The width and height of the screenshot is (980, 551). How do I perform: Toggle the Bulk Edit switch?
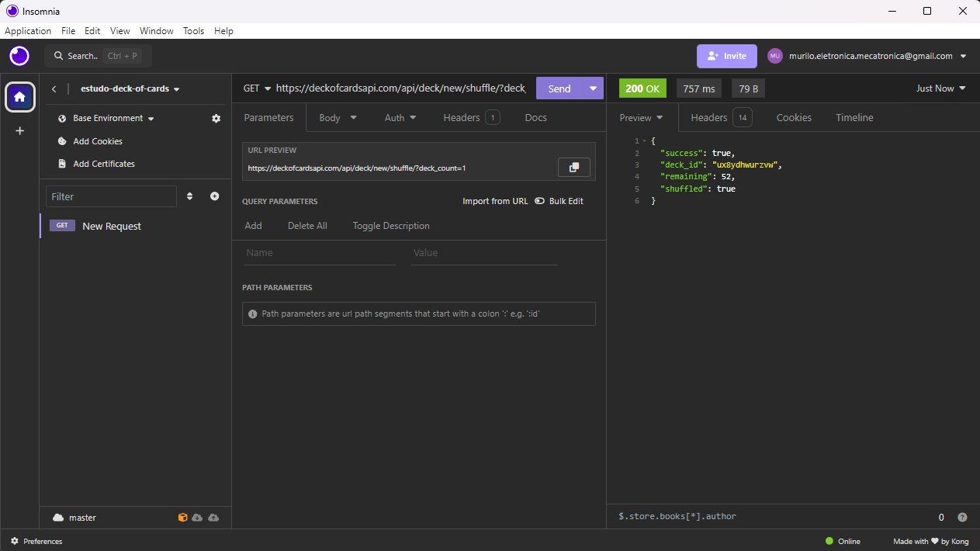click(539, 201)
